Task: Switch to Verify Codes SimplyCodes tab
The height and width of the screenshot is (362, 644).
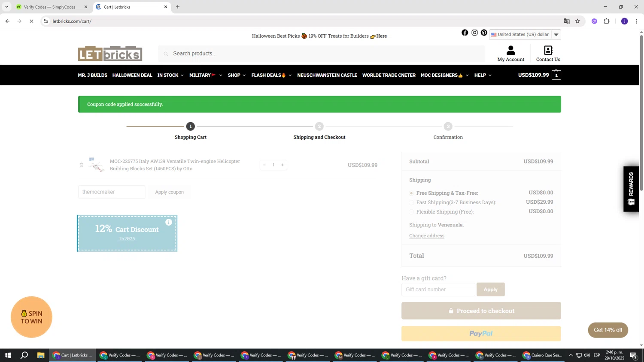Action: [x=51, y=7]
